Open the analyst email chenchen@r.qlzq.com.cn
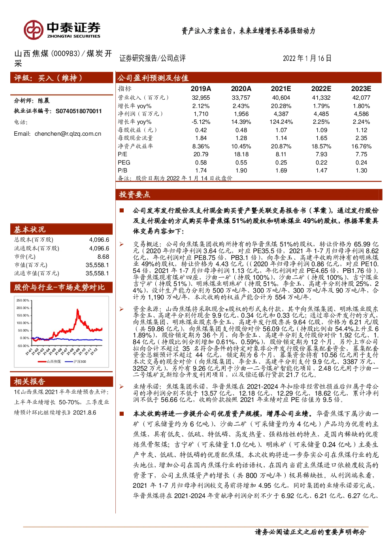The width and height of the screenshot is (392, 555). (68, 134)
